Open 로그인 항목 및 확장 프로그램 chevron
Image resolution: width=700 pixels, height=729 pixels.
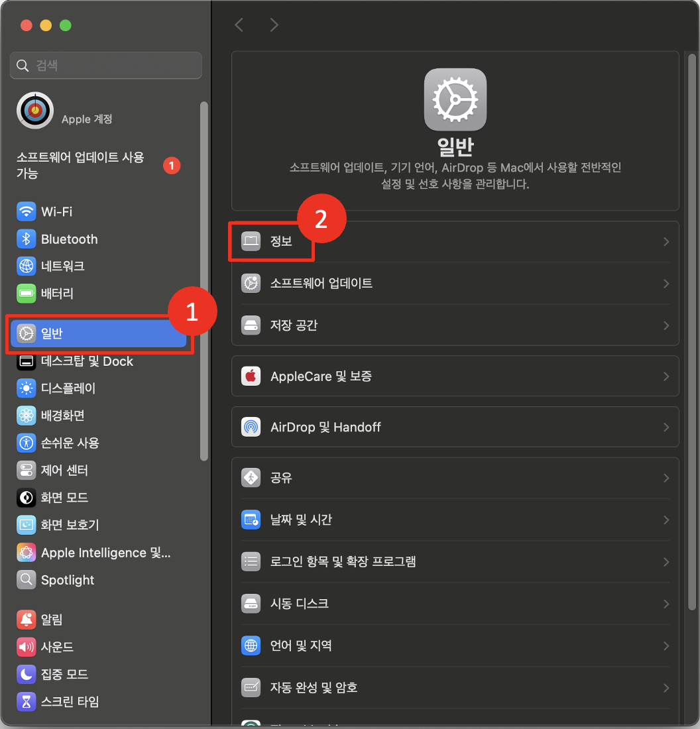(x=666, y=561)
